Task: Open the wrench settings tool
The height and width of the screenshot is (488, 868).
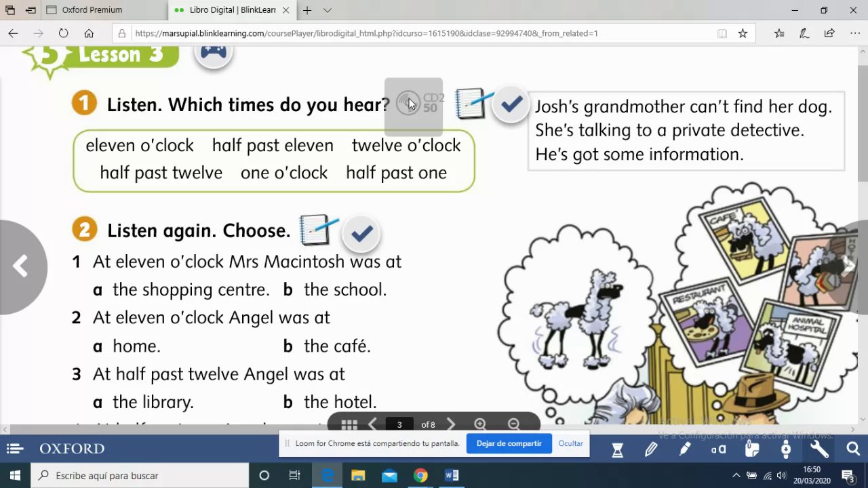Action: [819, 449]
